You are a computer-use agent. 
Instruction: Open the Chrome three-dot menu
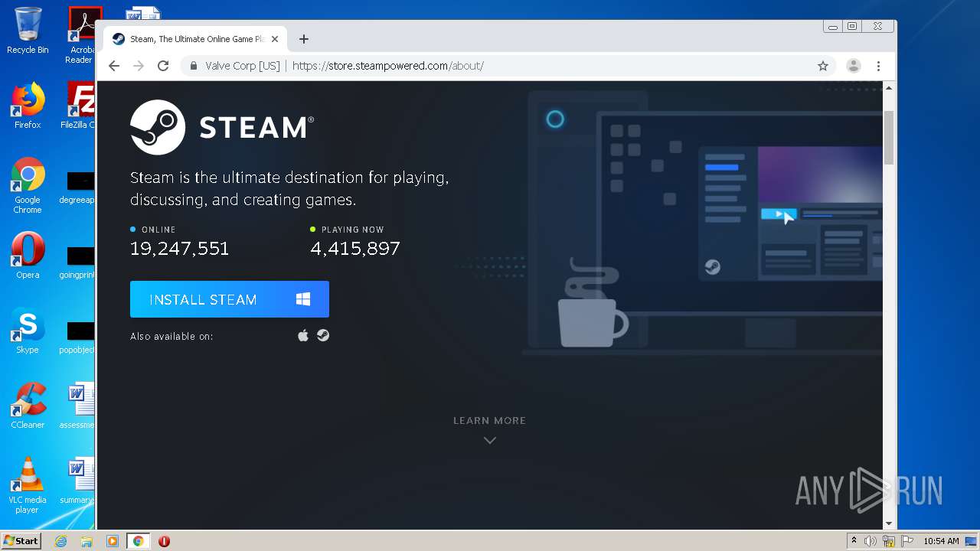(x=879, y=66)
